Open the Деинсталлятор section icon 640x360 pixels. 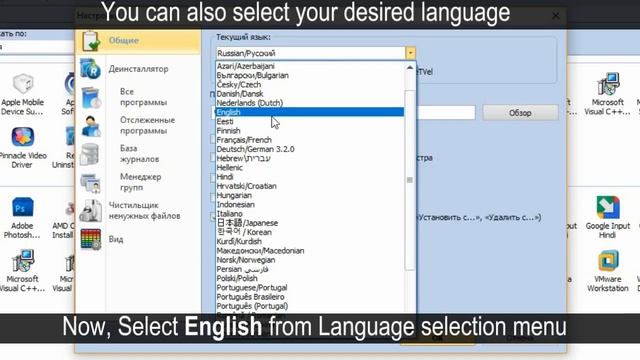pos(90,69)
